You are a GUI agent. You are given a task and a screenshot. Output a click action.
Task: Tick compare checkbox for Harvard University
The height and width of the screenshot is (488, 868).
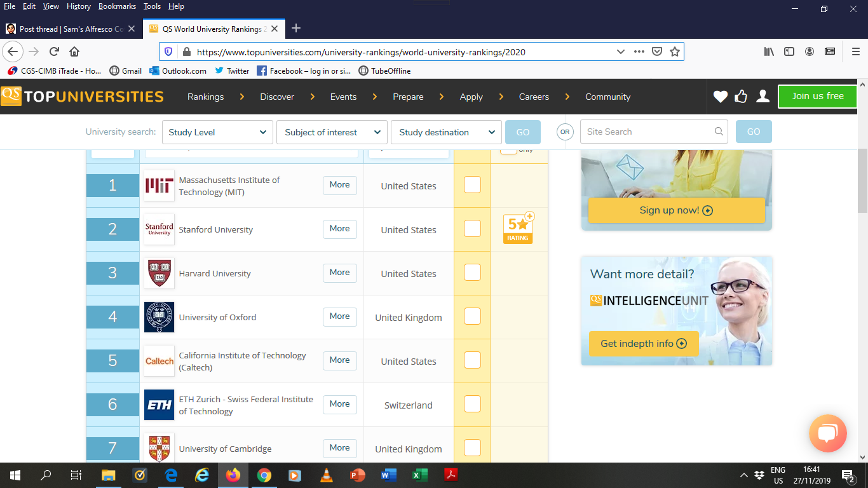[472, 272]
